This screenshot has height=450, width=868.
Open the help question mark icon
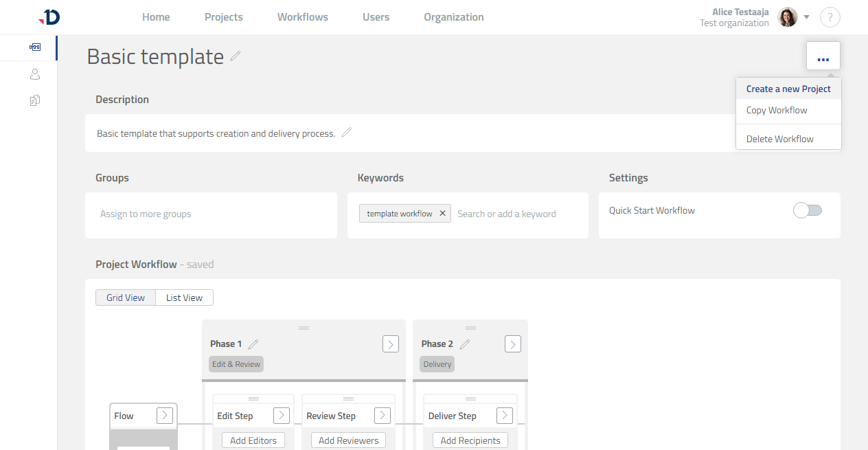pyautogui.click(x=830, y=16)
